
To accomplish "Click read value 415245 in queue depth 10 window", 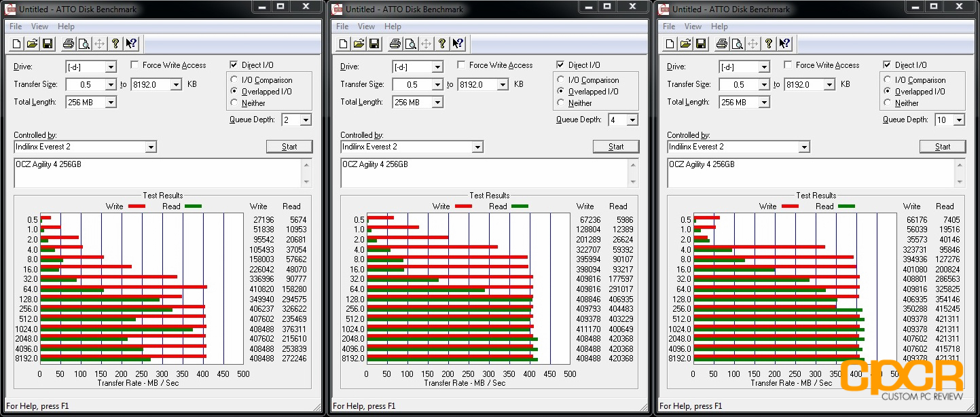I will pyautogui.click(x=947, y=309).
